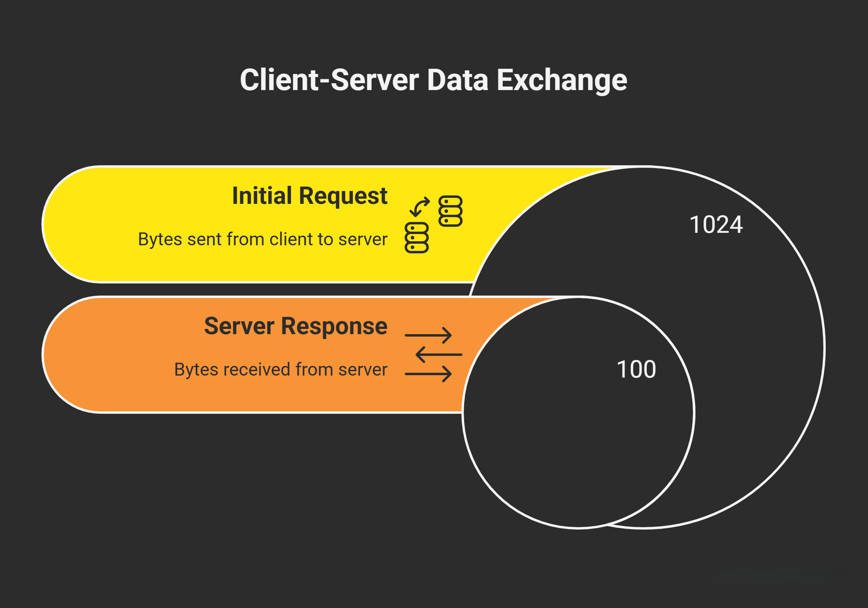Screen dimensions: 868x608
Task: Click the bottom right-pointing arrow
Action: [428, 374]
